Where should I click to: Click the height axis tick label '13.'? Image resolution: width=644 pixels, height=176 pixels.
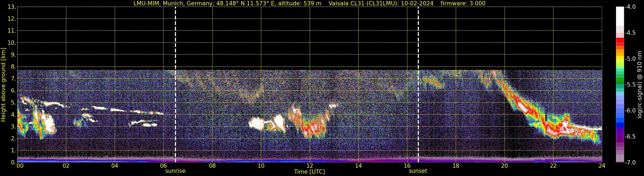12,7
